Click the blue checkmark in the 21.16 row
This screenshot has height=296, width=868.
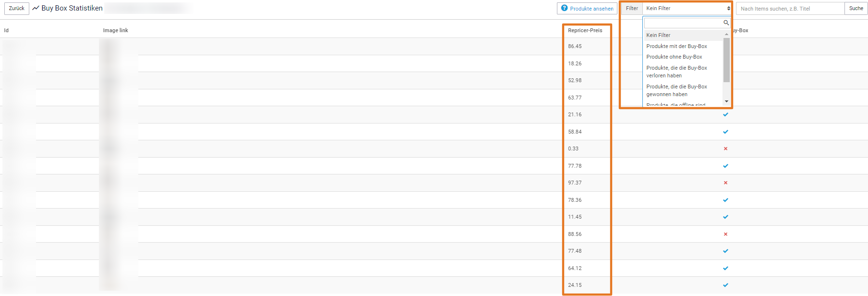coord(725,114)
